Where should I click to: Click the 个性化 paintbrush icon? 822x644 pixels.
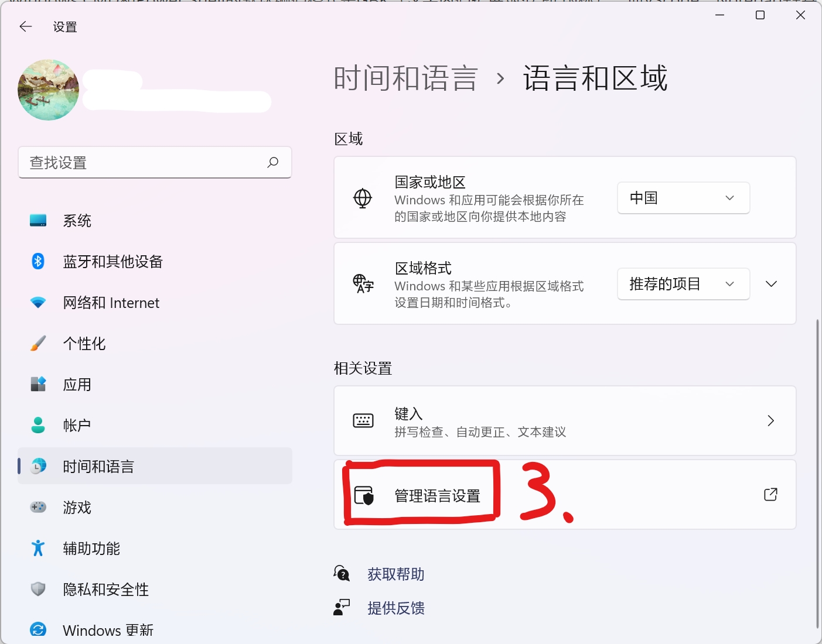coord(38,343)
